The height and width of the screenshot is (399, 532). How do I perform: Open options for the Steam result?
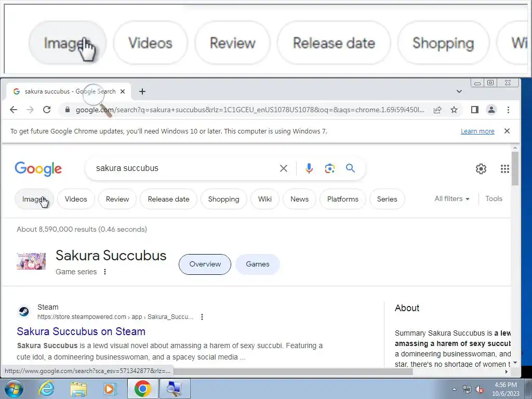coord(202,317)
